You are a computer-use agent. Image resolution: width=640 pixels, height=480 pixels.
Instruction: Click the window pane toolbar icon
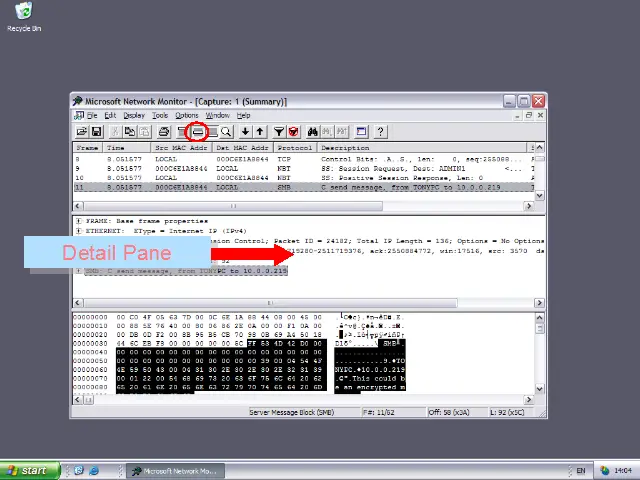pos(361,131)
